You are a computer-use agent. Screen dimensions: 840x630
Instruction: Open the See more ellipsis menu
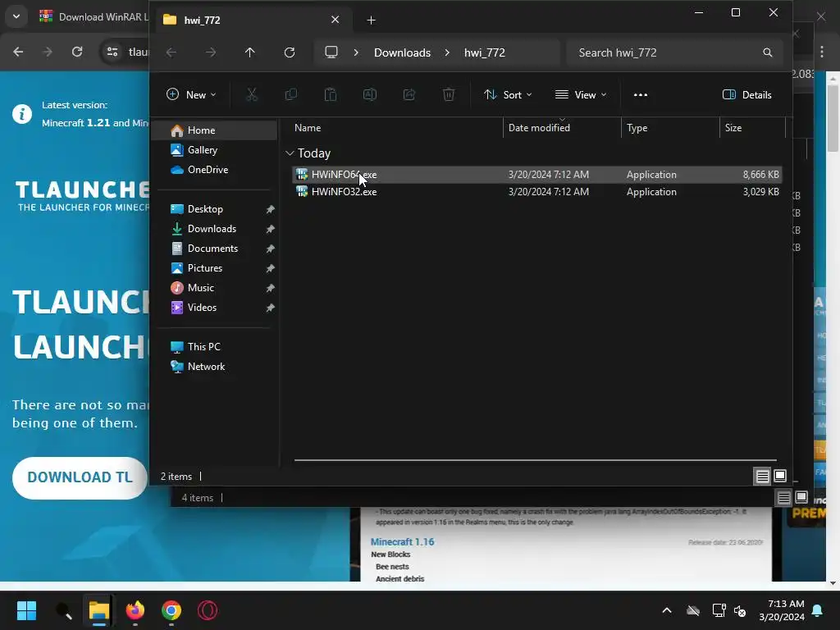[x=641, y=95]
